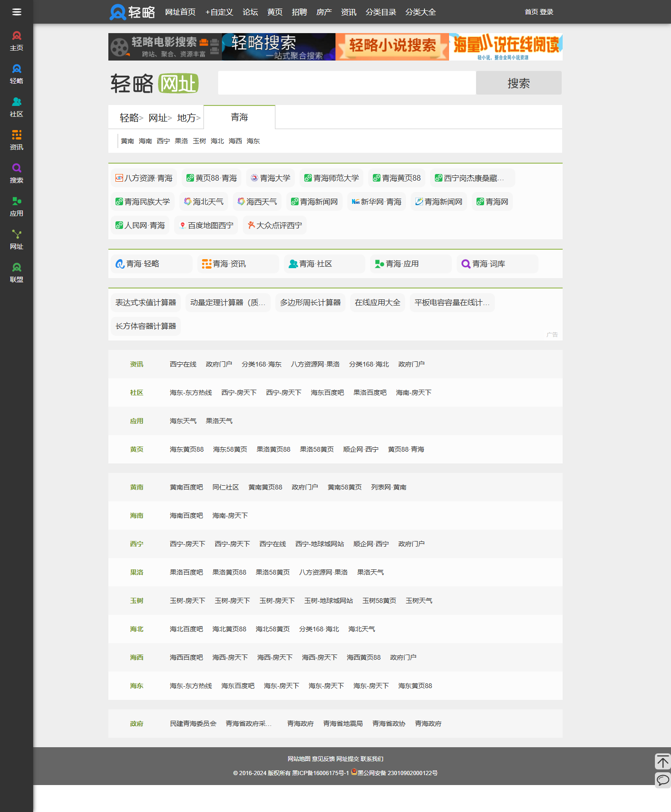Click into the search text field
The image size is (671, 812).
pyautogui.click(x=347, y=83)
